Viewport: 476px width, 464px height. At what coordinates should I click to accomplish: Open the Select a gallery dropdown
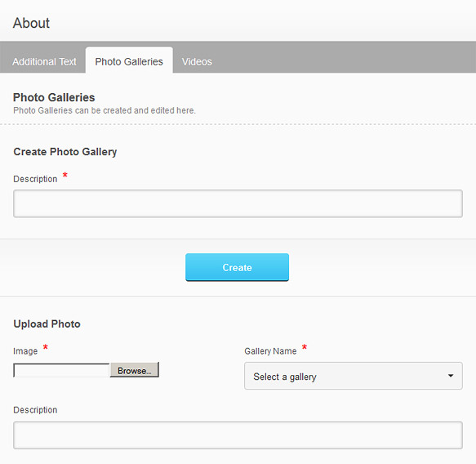click(x=354, y=376)
